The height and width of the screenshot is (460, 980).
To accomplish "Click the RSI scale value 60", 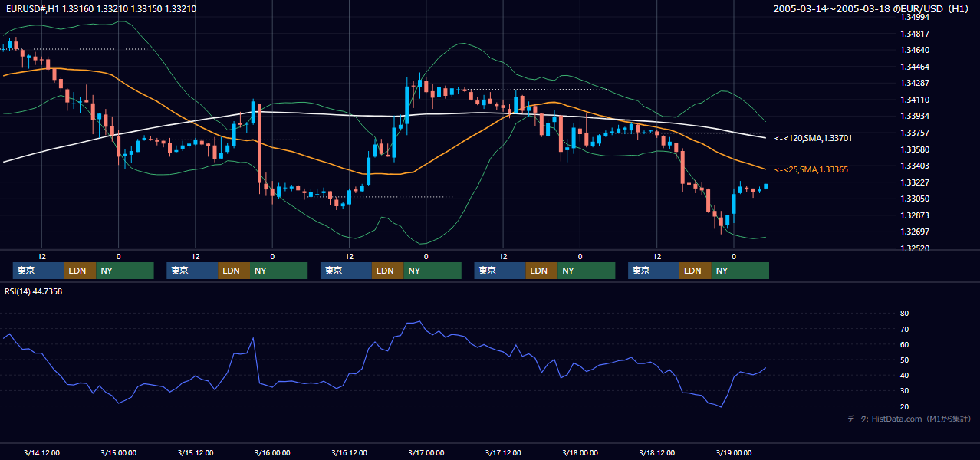I will (x=904, y=344).
